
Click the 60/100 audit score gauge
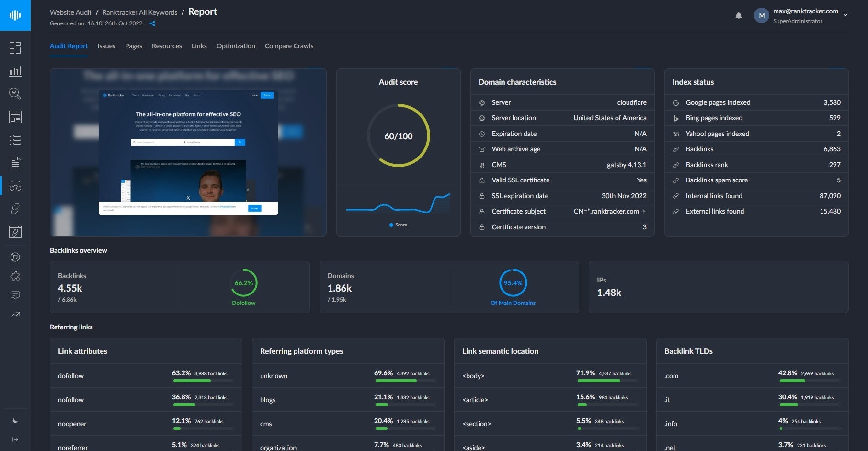pyautogui.click(x=399, y=136)
